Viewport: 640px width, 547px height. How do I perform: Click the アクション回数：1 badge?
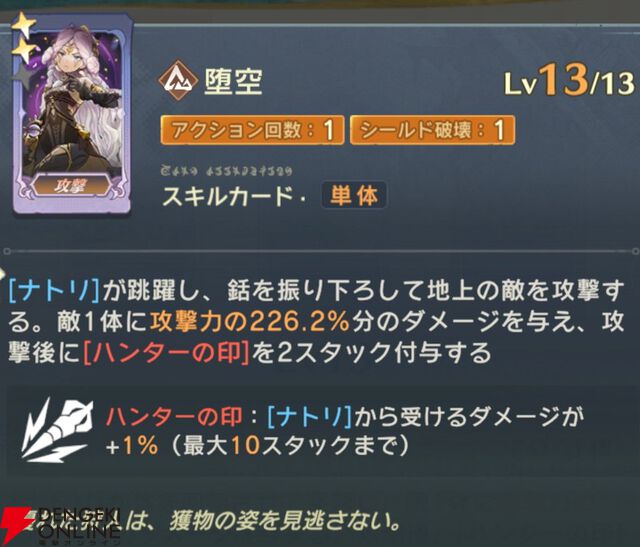[252, 130]
